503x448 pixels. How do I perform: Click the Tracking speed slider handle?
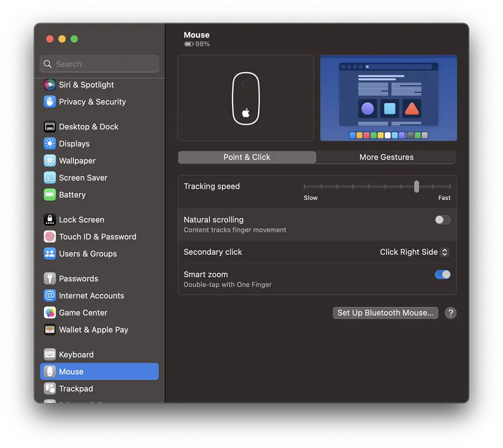[416, 186]
